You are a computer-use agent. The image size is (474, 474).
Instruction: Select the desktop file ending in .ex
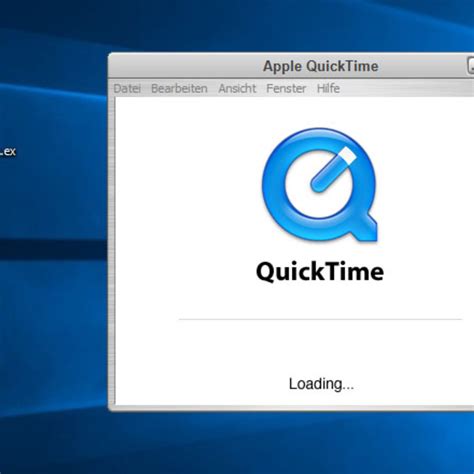tap(7, 152)
